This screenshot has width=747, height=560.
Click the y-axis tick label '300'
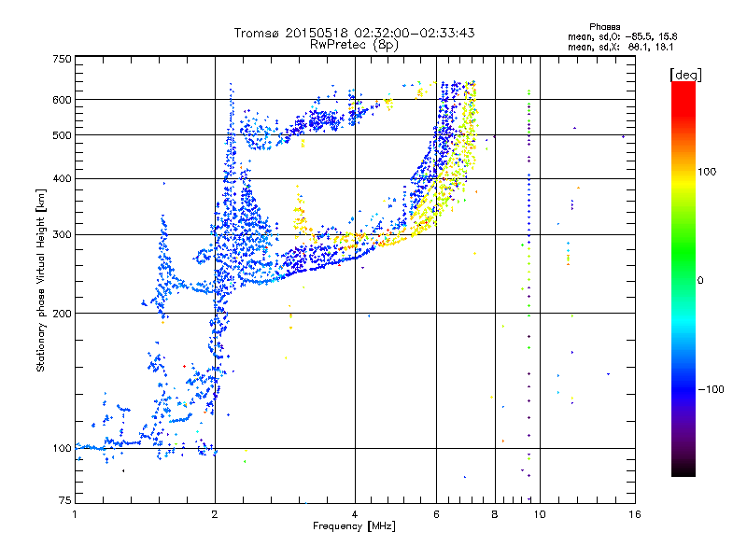63,234
